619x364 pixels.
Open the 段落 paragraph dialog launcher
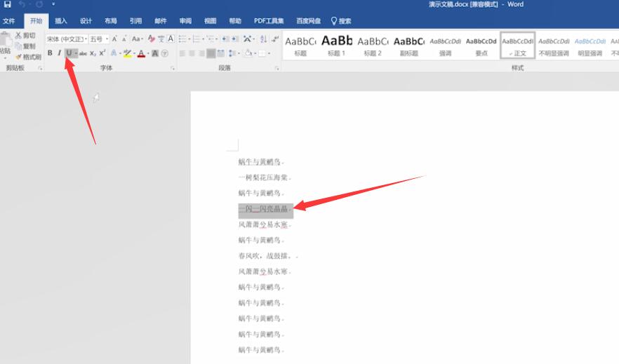tap(277, 68)
